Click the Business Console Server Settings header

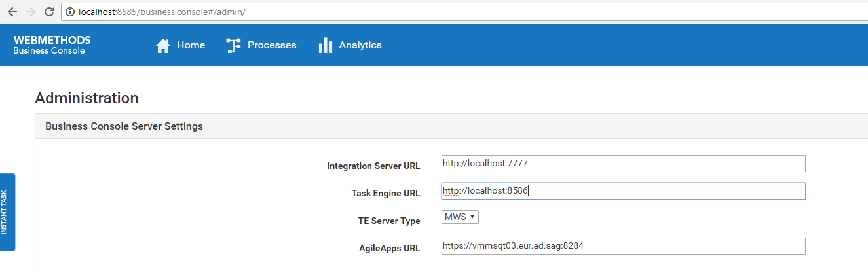(124, 126)
